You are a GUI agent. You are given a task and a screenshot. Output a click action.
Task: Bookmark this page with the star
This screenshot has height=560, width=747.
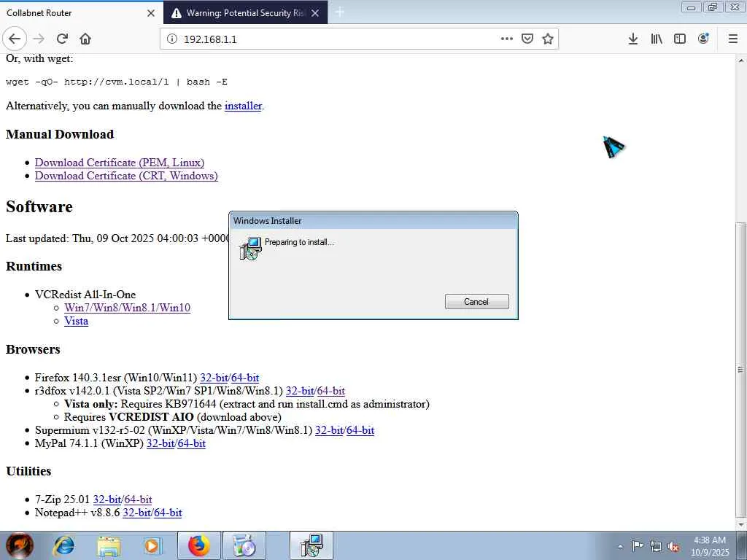pos(548,39)
